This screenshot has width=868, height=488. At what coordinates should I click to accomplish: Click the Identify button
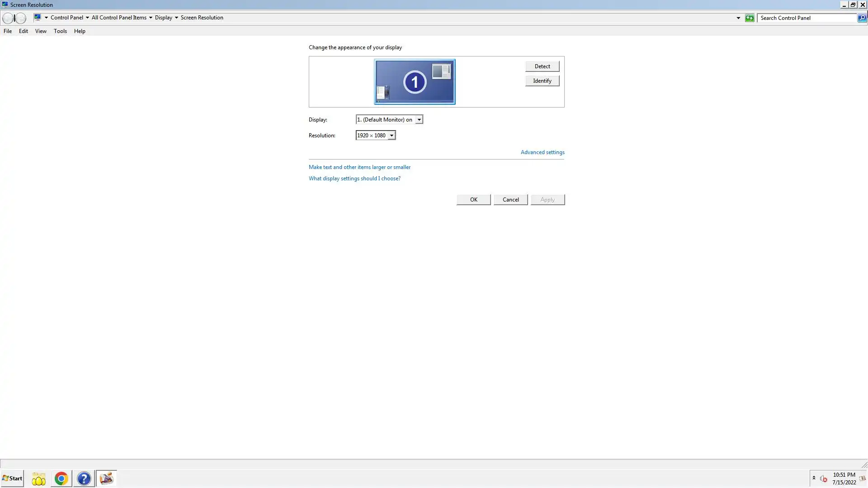click(x=542, y=81)
